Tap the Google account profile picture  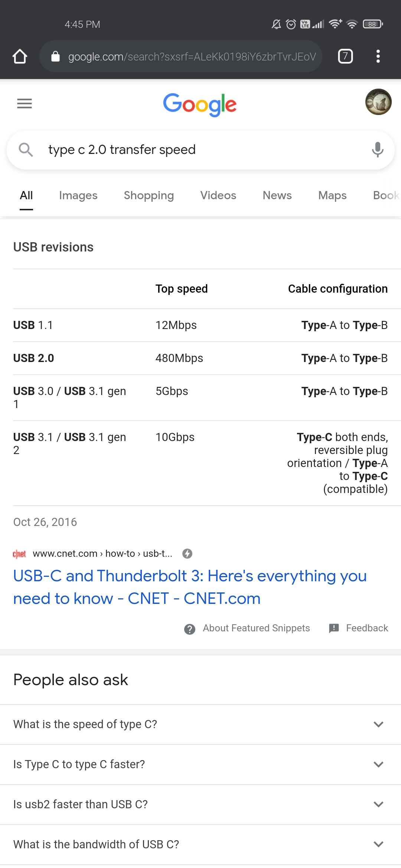(378, 102)
